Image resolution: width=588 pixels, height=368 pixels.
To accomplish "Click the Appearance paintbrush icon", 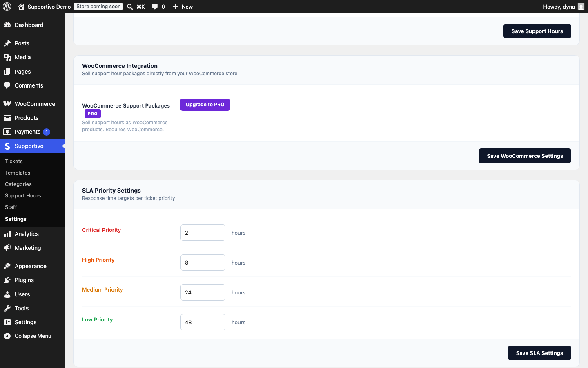I will (7, 266).
